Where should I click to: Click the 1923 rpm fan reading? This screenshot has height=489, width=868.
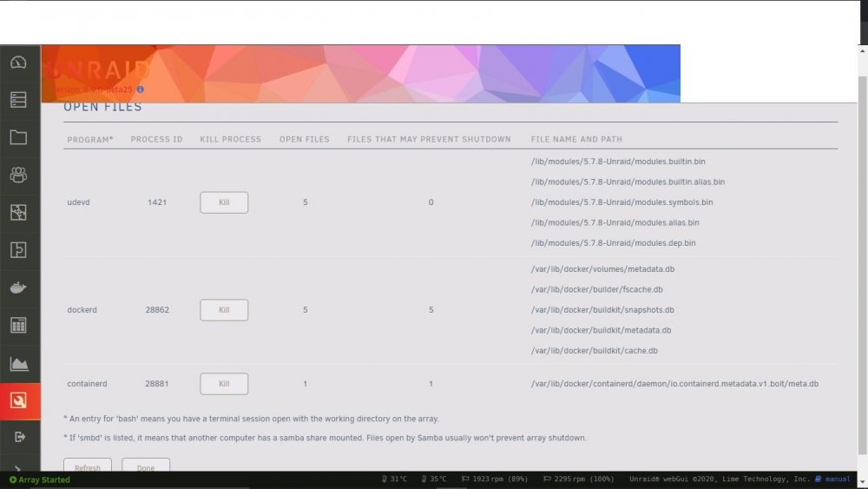click(500, 479)
